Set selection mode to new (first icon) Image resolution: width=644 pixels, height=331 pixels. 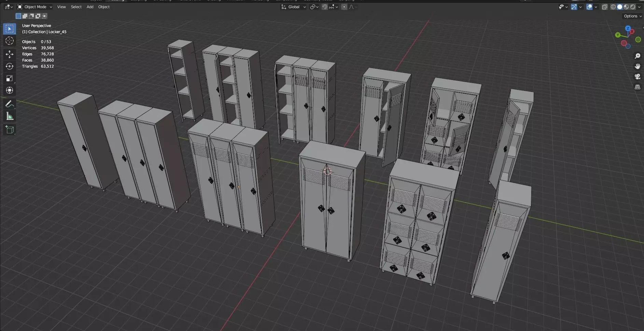click(18, 16)
